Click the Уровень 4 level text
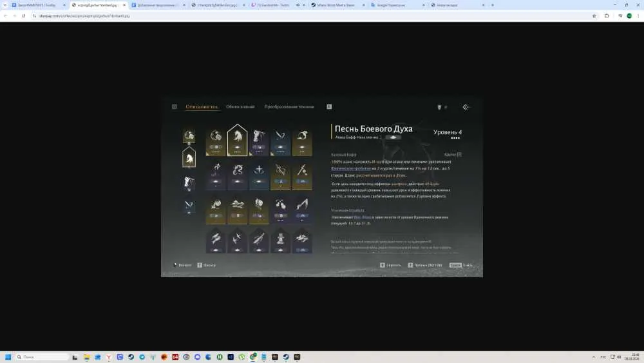Viewport: 644px width, 363px height. coord(448,132)
